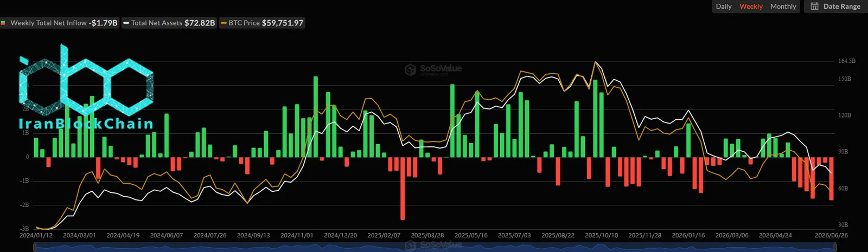The height and width of the screenshot is (252, 868).
Task: Click the SoSoValue watermark logo in chart
Action: pyautogui.click(x=433, y=69)
